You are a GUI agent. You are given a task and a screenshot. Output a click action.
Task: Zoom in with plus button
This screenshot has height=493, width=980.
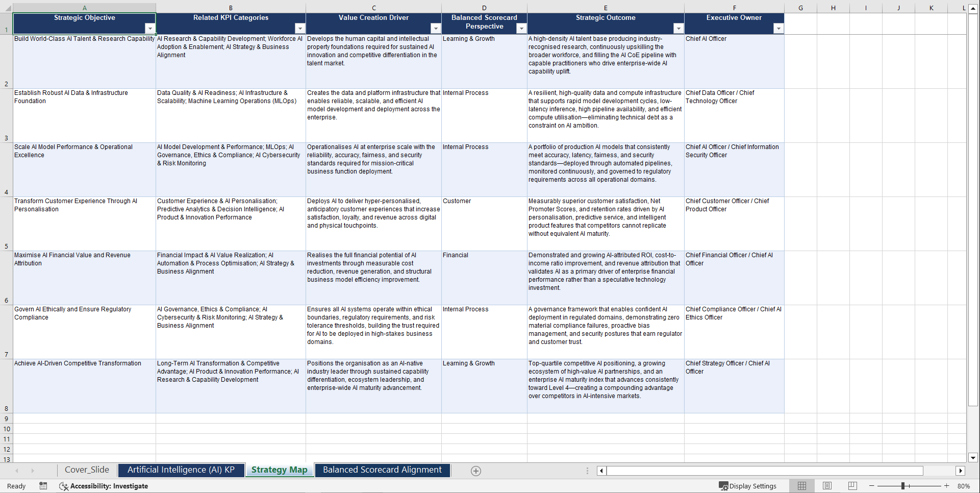[x=947, y=486]
